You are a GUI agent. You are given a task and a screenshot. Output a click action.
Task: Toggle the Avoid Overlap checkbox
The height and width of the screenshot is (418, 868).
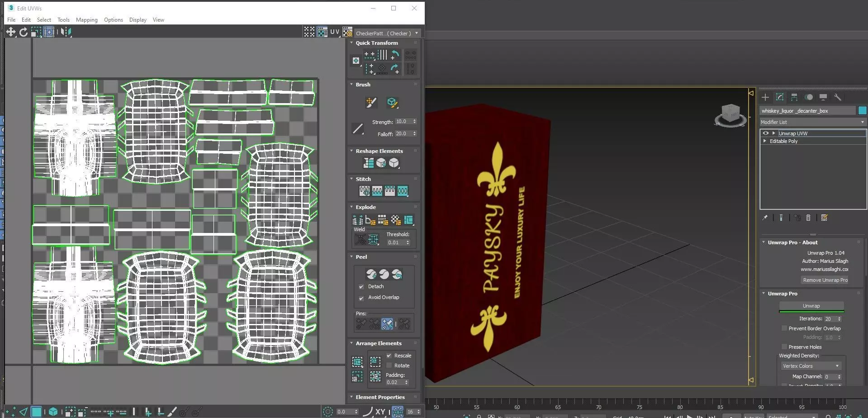tap(361, 298)
